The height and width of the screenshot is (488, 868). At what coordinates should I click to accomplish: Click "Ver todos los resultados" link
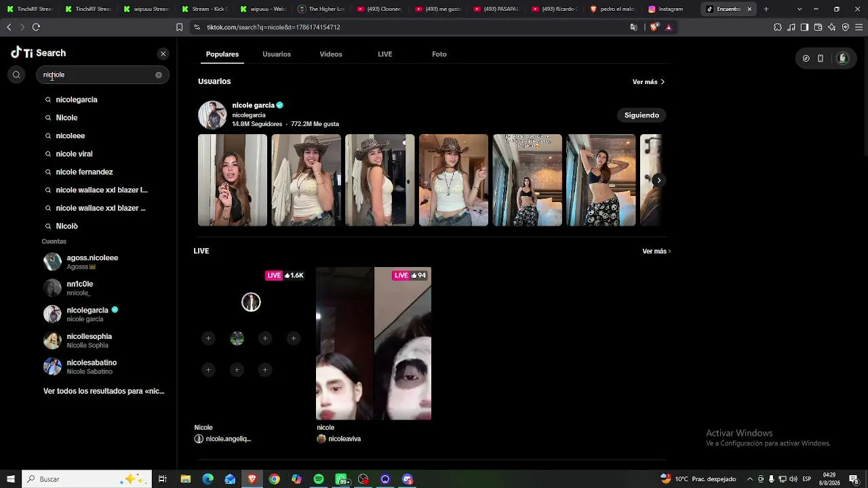[x=104, y=391]
